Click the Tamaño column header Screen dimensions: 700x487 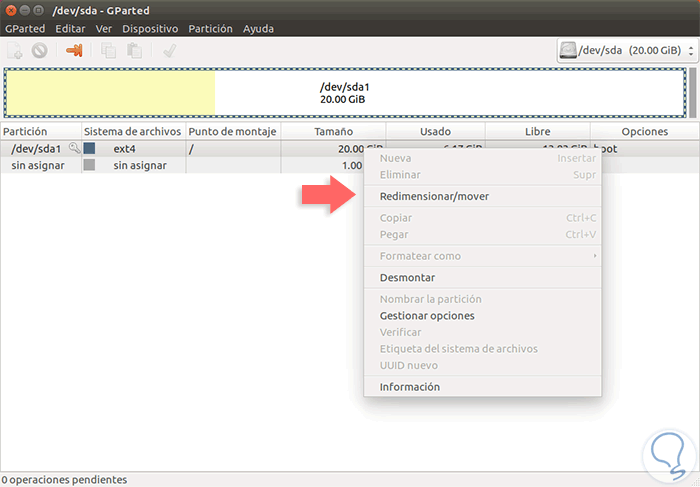tap(333, 132)
